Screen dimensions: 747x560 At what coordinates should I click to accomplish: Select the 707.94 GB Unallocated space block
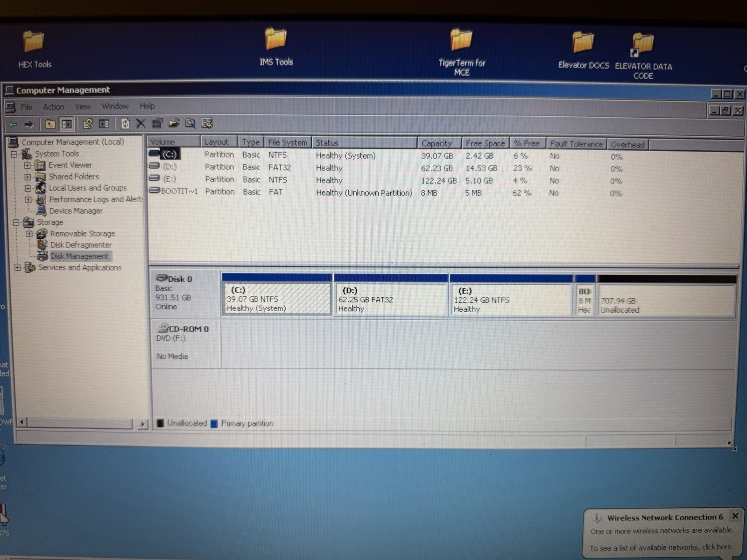point(666,301)
